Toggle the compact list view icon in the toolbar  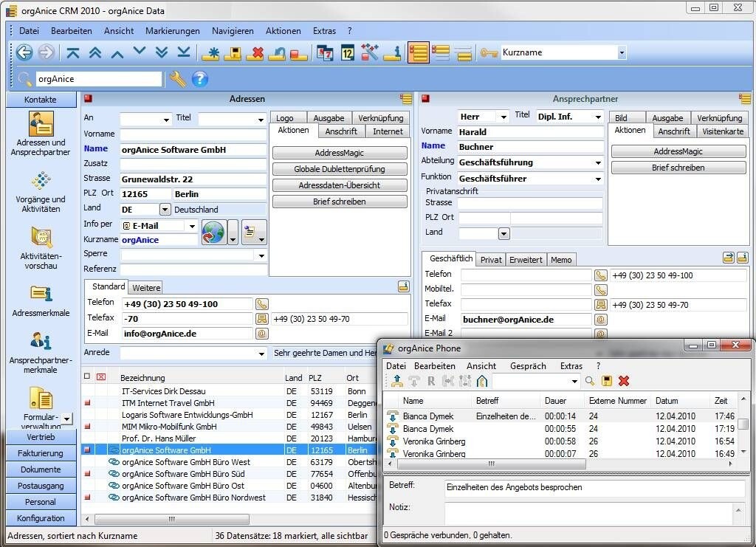tap(463, 53)
